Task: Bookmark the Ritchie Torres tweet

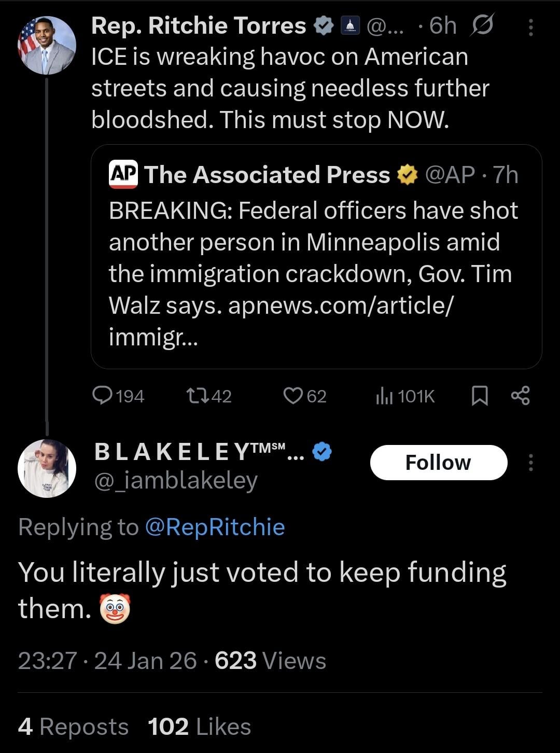Action: (x=480, y=396)
